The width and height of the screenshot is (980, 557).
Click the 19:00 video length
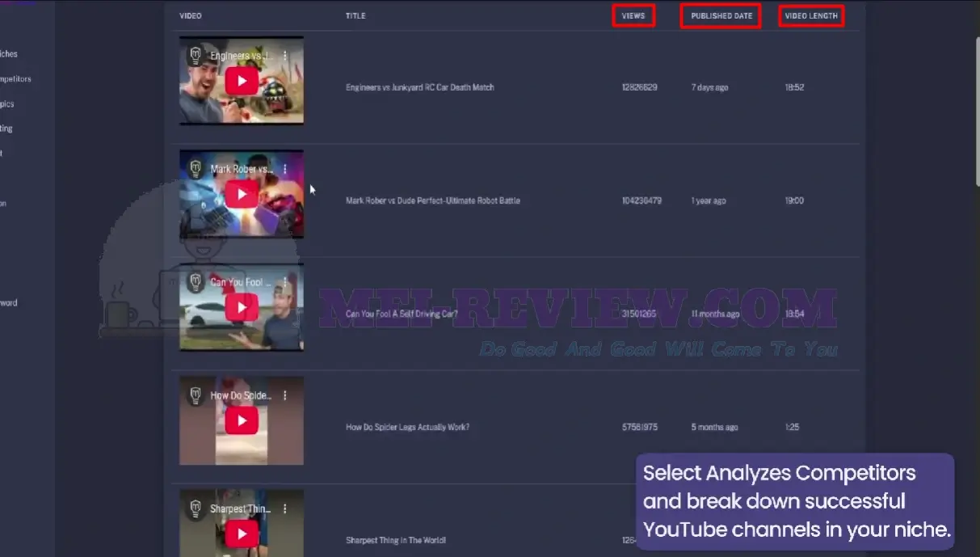[x=794, y=200]
